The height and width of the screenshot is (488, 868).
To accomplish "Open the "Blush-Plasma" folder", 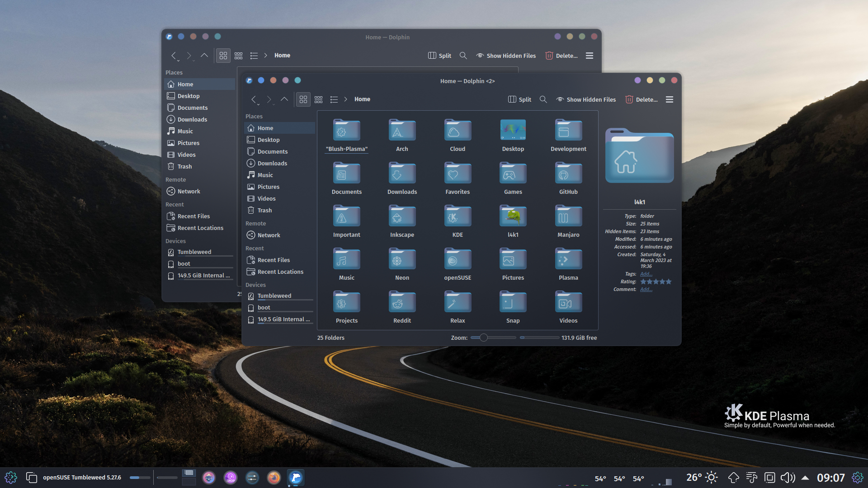I will pyautogui.click(x=347, y=135).
